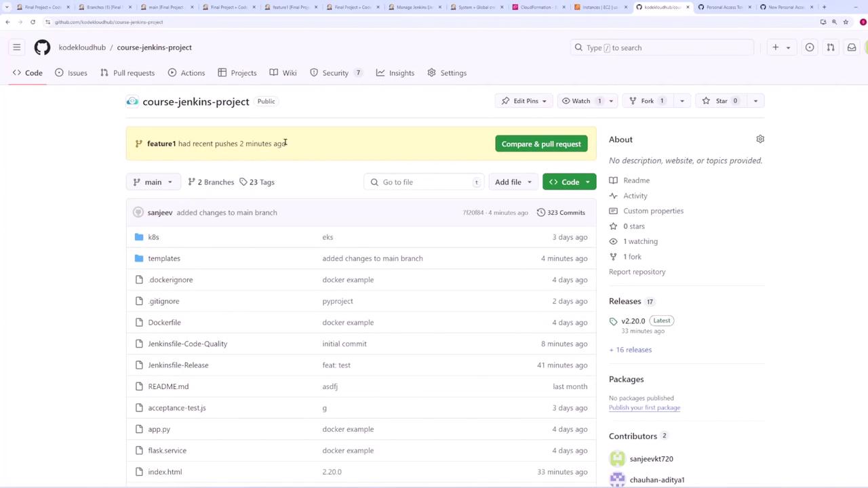The width and height of the screenshot is (868, 488).
Task: Click the Compare & pull request button
Action: pos(541,144)
